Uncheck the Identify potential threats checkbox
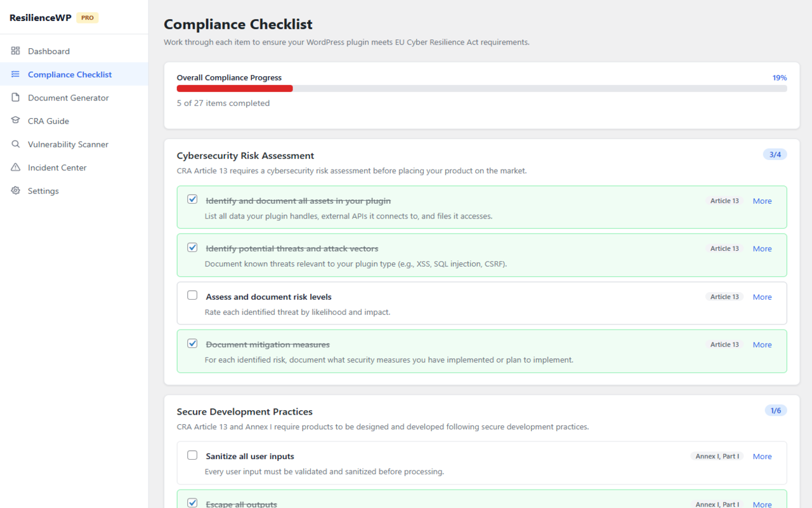This screenshot has height=508, width=812. (192, 247)
